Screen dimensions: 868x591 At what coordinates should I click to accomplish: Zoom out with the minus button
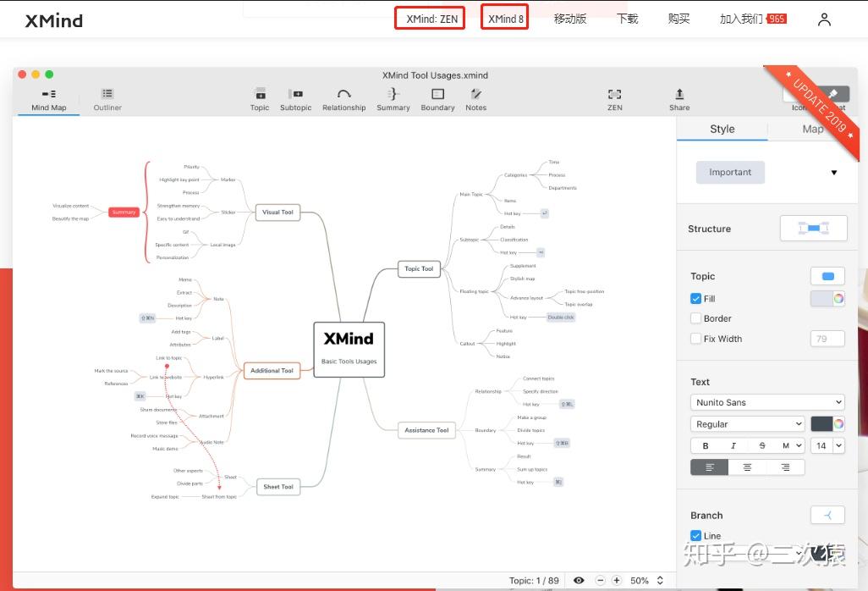[600, 581]
